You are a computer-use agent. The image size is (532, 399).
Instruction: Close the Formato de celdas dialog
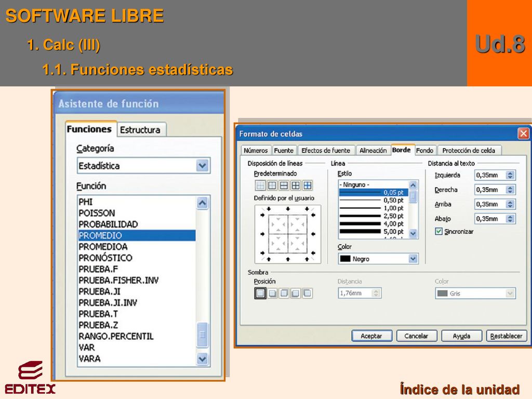(523, 134)
